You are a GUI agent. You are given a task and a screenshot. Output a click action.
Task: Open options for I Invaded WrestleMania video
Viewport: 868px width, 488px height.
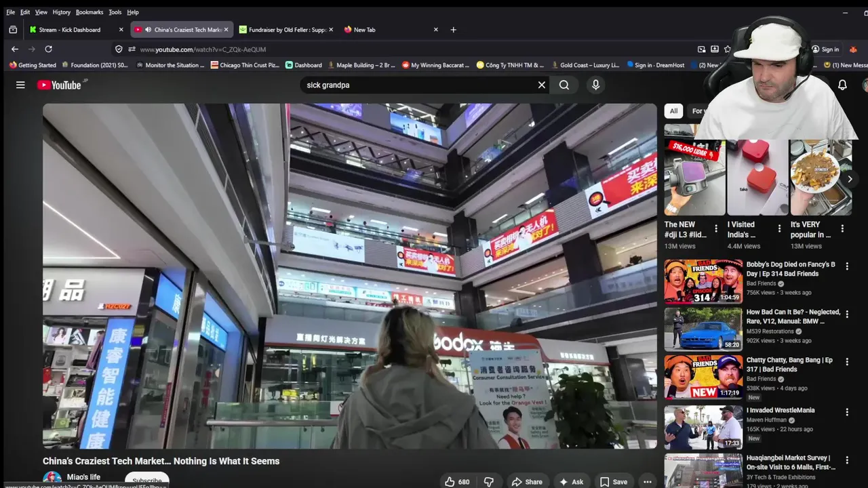coord(847,412)
